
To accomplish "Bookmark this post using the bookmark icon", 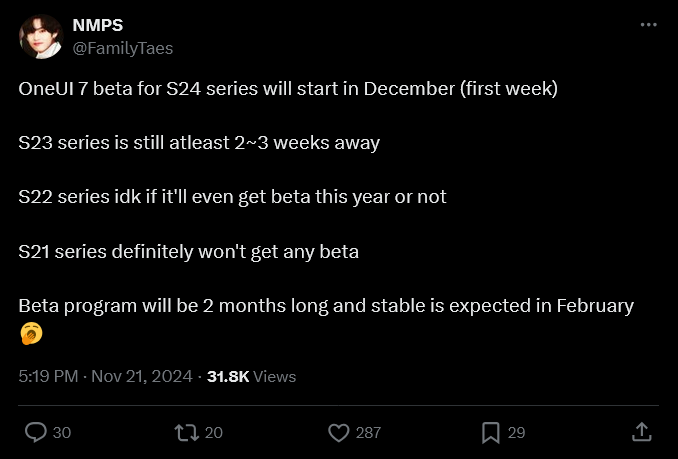I will pos(490,432).
